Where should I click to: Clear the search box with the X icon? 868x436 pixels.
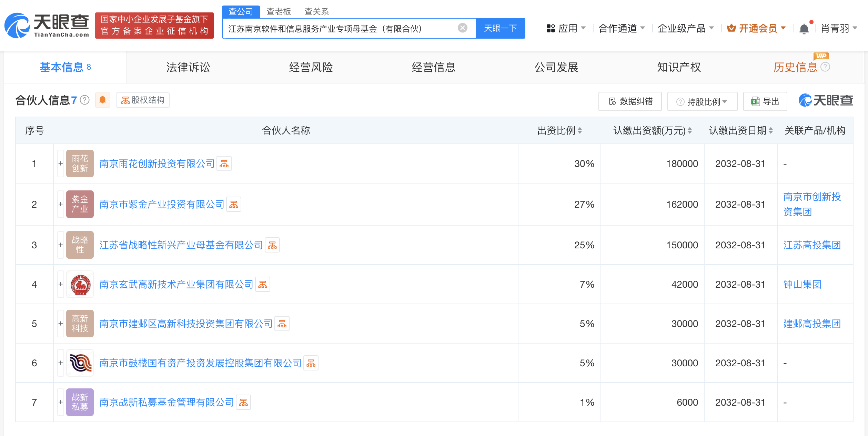(x=462, y=28)
